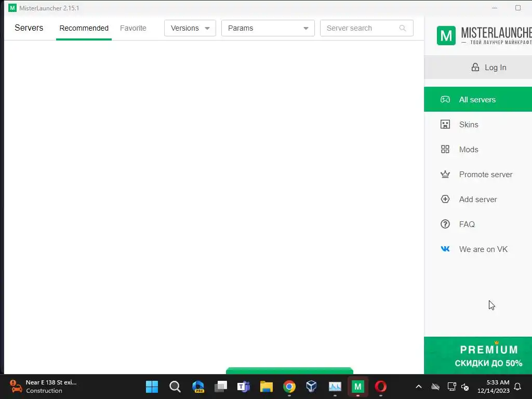
Task: Click the crown icon for Promote server
Action: 445,175
